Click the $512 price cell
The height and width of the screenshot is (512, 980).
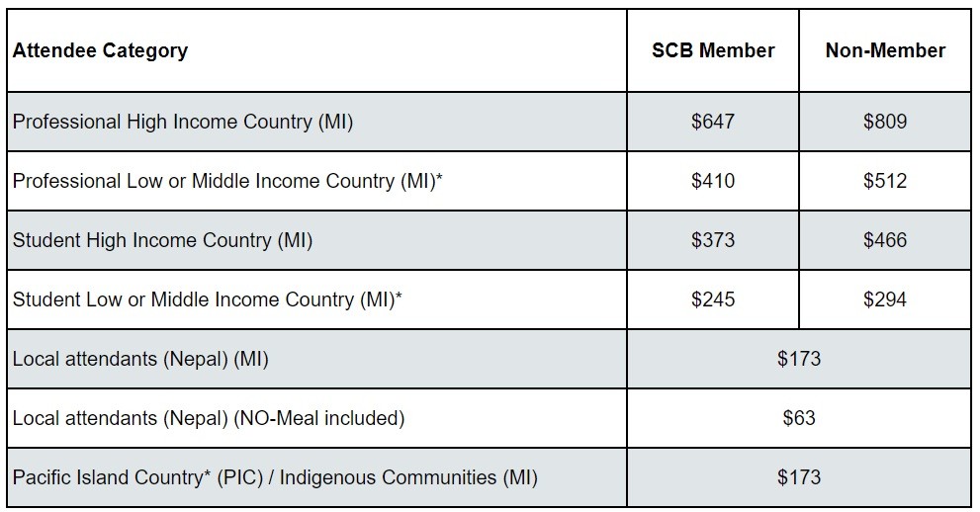coord(885,181)
